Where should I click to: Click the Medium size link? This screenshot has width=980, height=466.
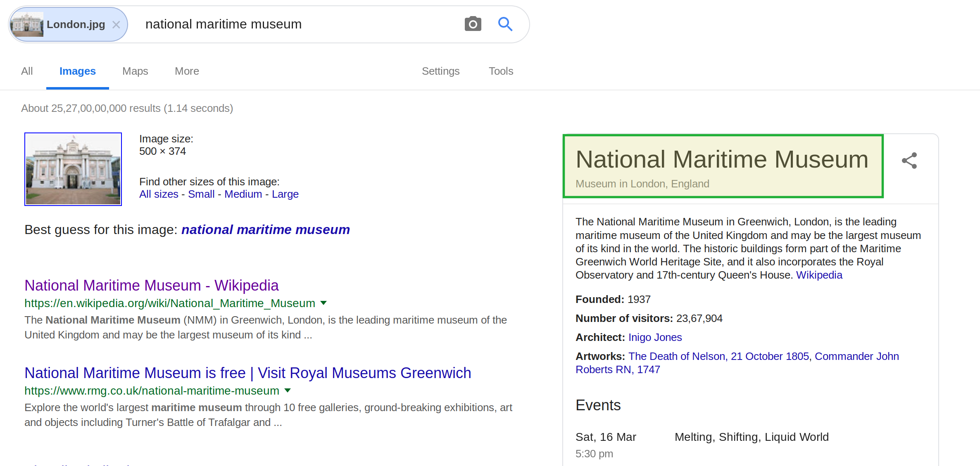point(243,194)
